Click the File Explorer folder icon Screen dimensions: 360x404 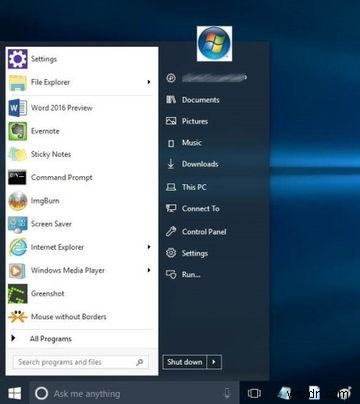tap(18, 82)
